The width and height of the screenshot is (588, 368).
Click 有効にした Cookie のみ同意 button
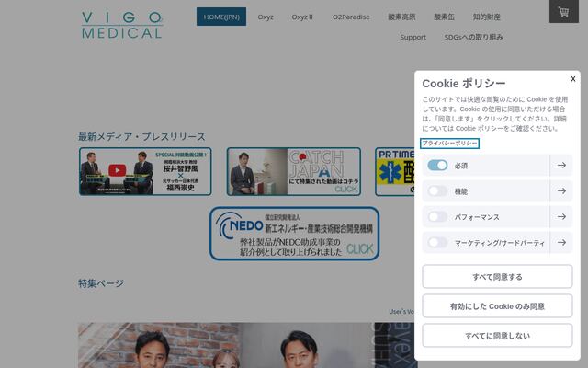497,306
